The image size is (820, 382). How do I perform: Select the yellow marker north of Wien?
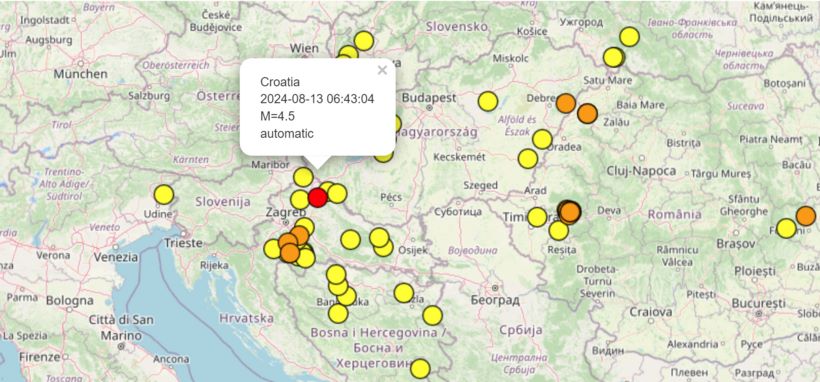point(363,41)
